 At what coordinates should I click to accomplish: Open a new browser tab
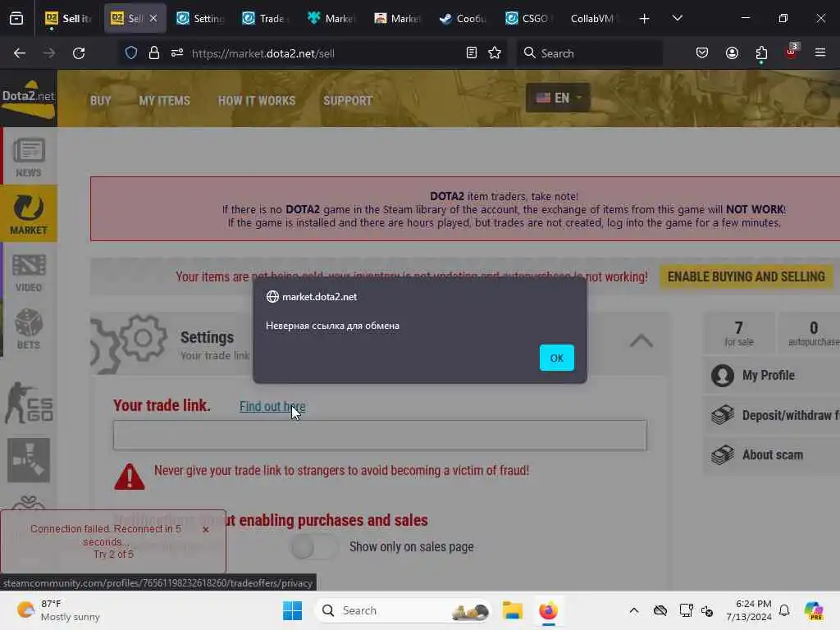pos(644,19)
